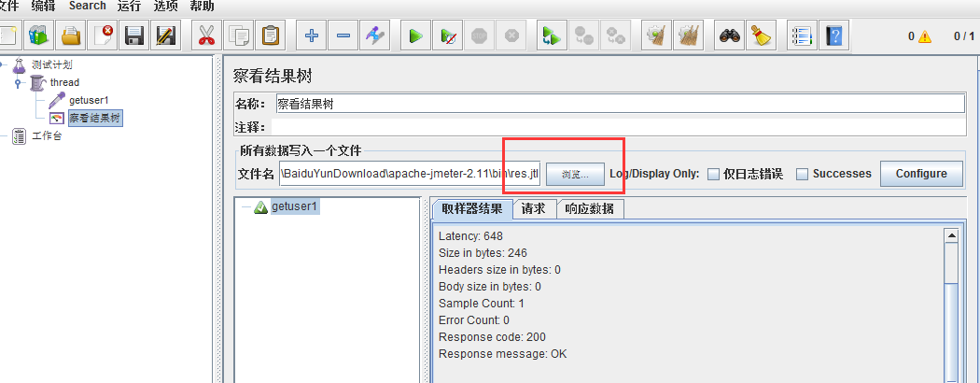
Task: Click the Collapse All minus toolbar icon
Action: 343,36
